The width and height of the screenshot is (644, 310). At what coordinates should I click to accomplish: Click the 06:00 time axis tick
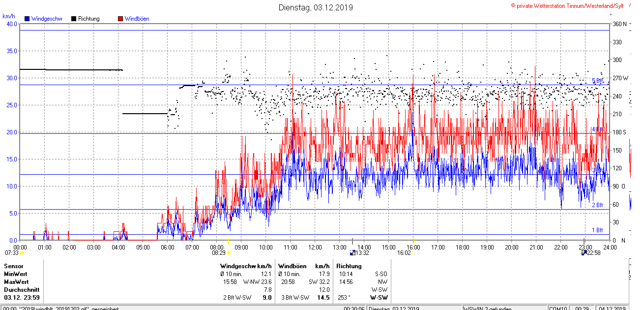point(168,248)
